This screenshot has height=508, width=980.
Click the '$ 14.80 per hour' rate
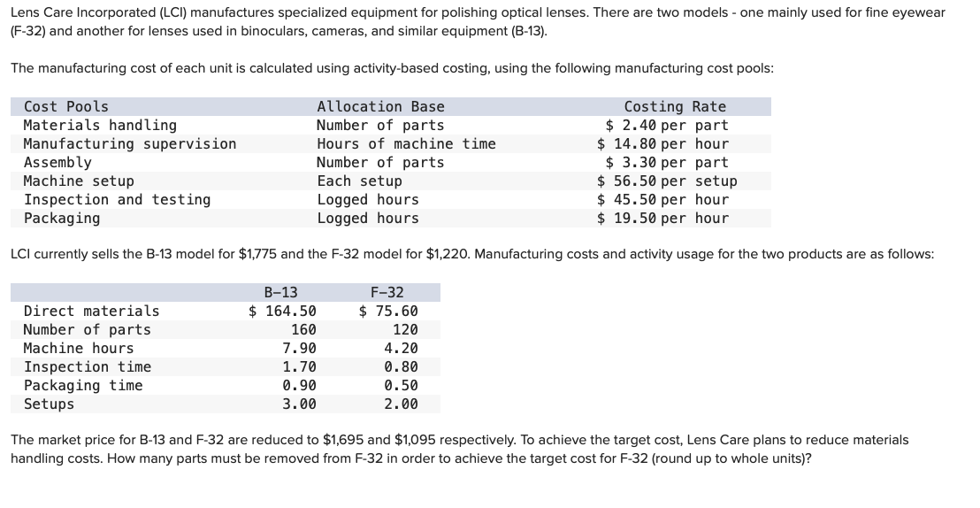(662, 144)
